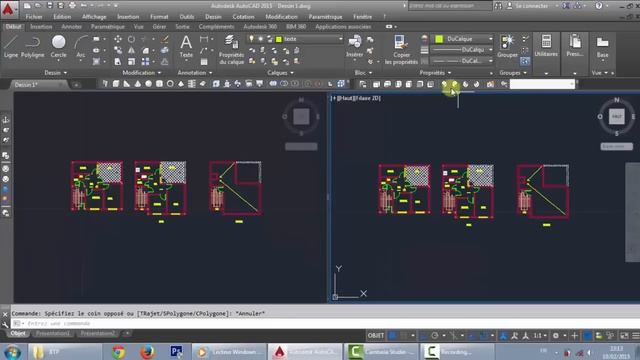Click the ViewCube in right viewport
640x360 pixels.
(616, 116)
